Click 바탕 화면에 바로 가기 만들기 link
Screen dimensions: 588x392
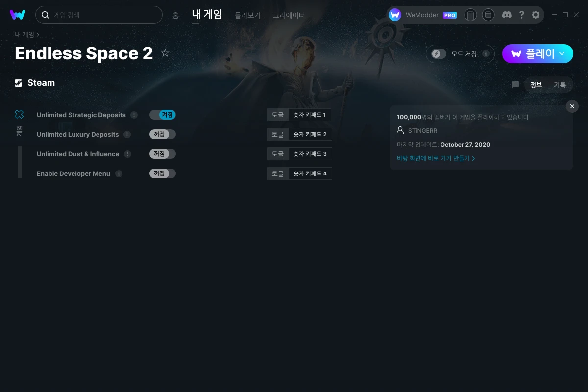point(436,158)
